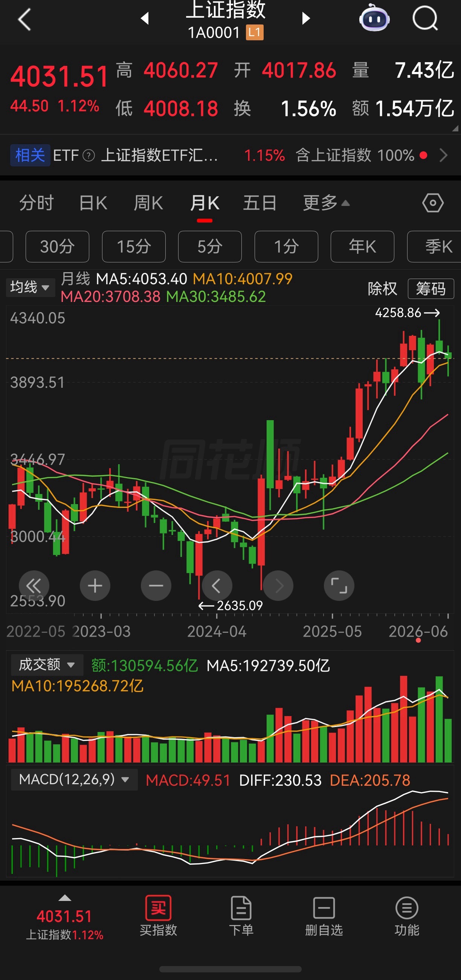Remove from watchlist via 删自选
The image size is (461, 980).
pyautogui.click(x=324, y=916)
